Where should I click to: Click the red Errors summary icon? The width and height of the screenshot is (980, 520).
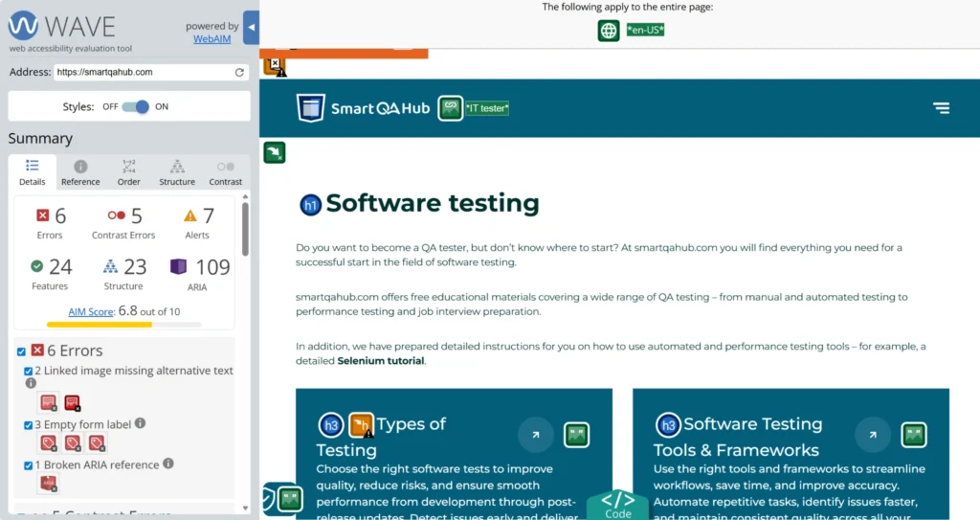point(42,215)
